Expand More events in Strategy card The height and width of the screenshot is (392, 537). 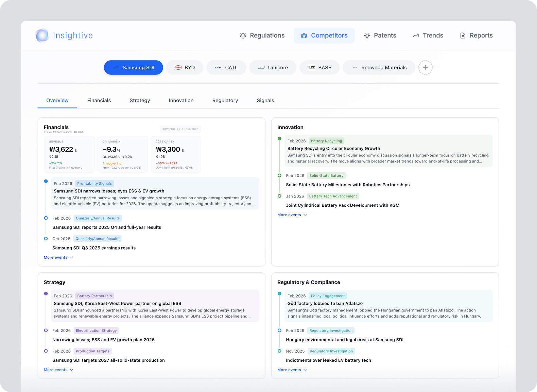coord(58,370)
